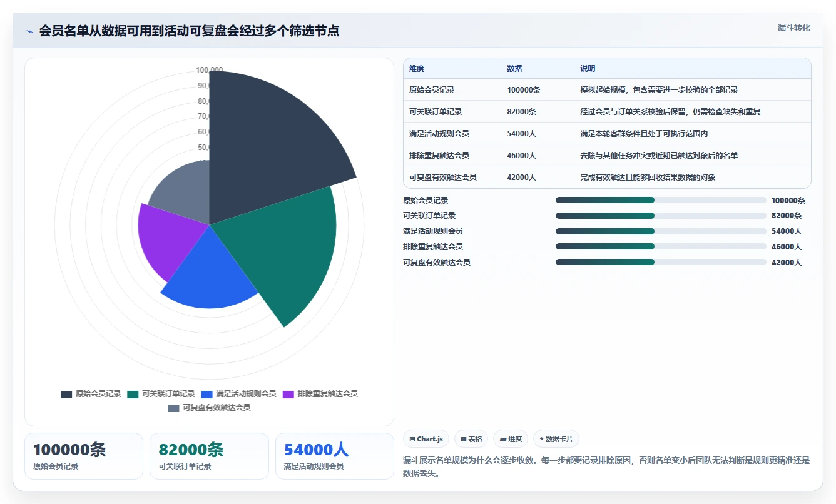Click the 可关联订单记录 progress bar

(661, 216)
